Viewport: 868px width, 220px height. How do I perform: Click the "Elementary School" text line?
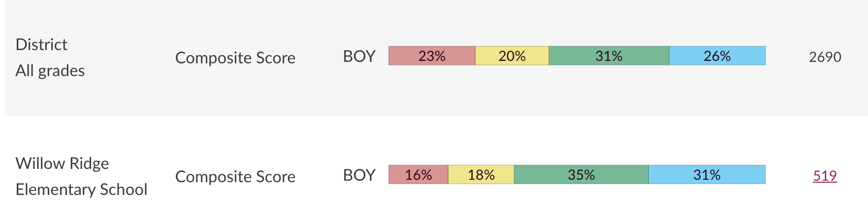[x=81, y=190]
